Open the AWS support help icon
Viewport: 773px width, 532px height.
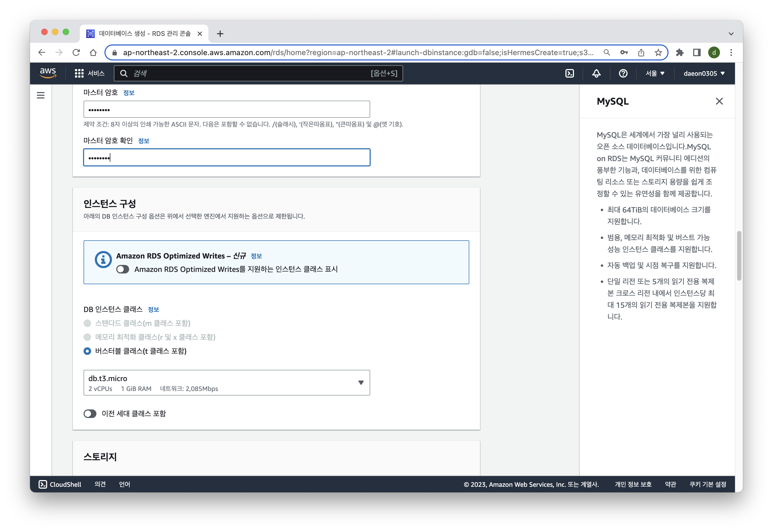623,73
